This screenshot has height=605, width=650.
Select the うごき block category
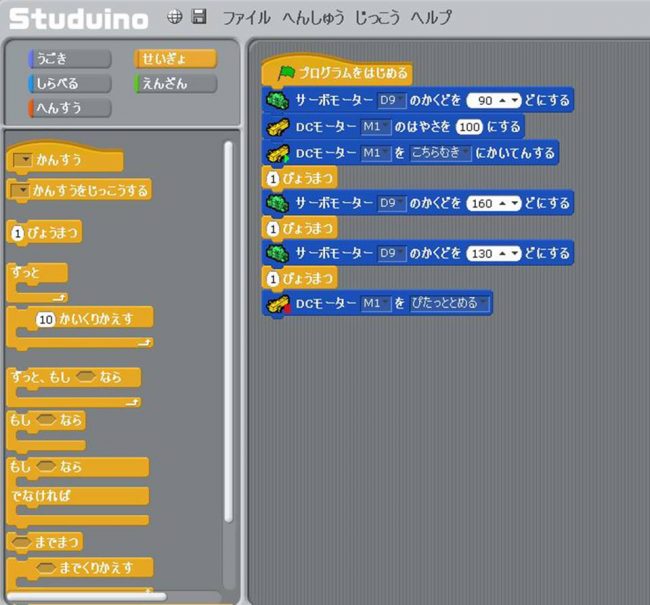[x=69, y=59]
